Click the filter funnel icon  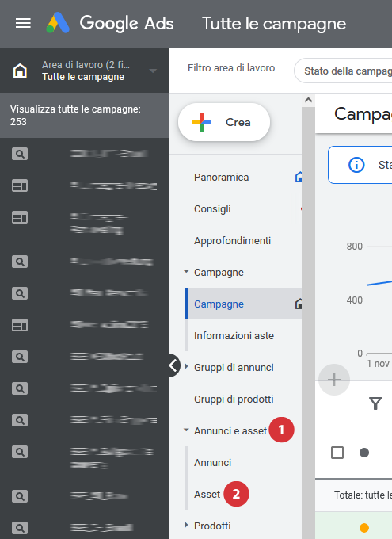[x=375, y=403]
